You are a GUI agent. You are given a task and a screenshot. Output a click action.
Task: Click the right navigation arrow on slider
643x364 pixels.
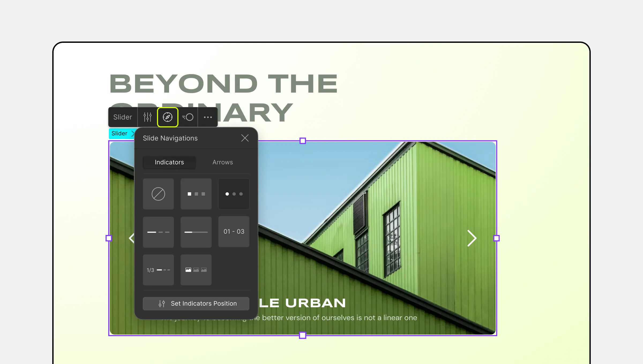click(x=472, y=238)
